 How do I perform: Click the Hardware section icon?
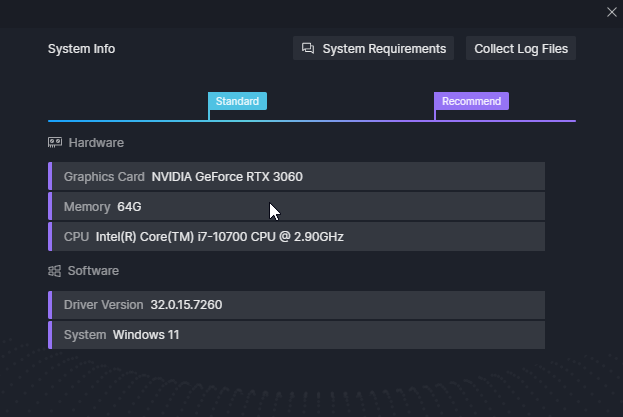[55, 143]
